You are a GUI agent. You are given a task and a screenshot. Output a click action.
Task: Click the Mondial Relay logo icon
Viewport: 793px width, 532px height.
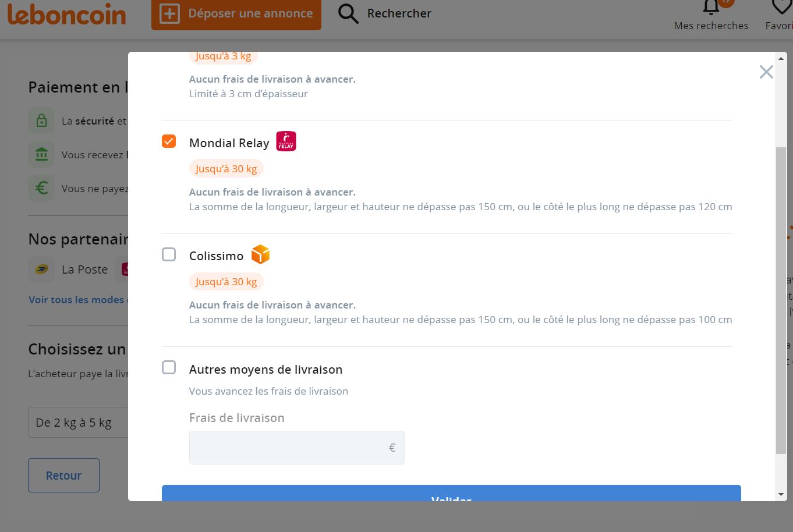(286, 141)
